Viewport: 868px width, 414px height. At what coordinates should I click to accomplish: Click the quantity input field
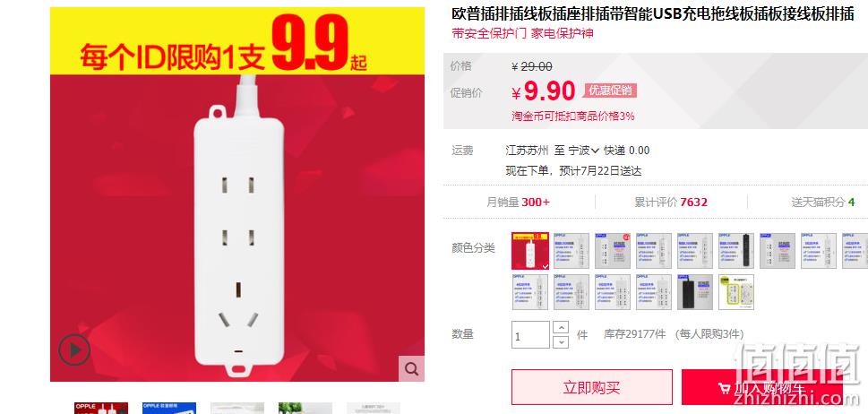531,335
